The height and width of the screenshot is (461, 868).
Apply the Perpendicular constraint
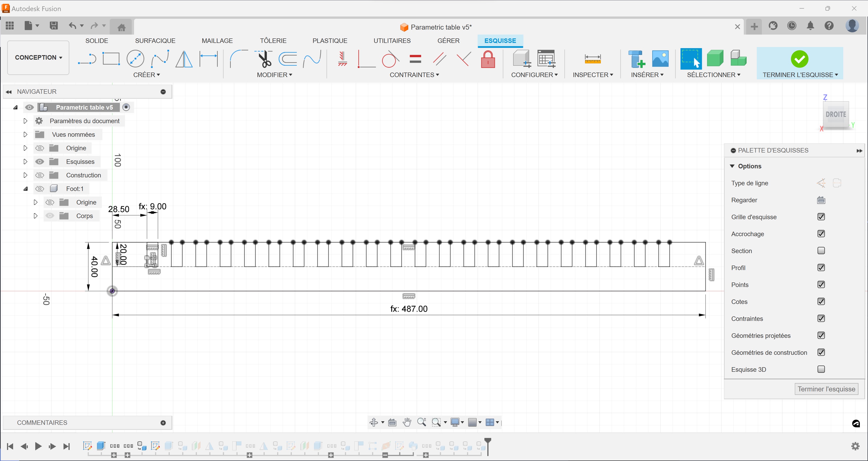464,59
